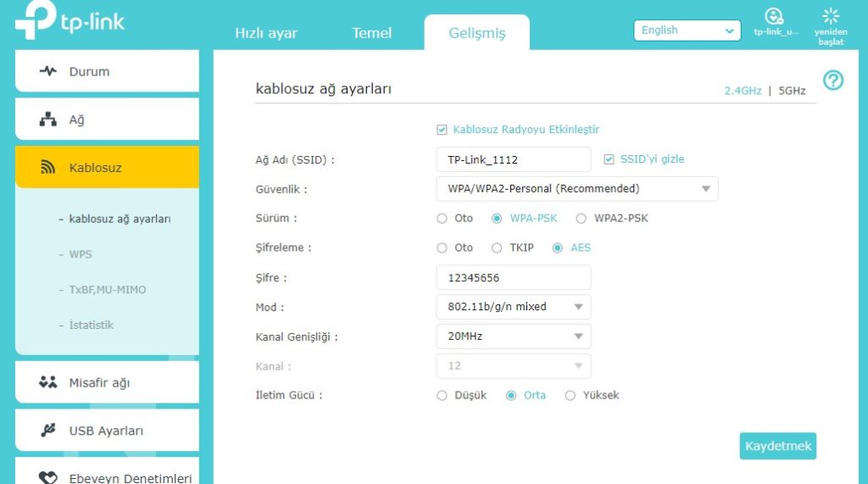Open the İstatistik submenu item
Image resolution: width=868 pixels, height=484 pixels.
pyautogui.click(x=91, y=325)
